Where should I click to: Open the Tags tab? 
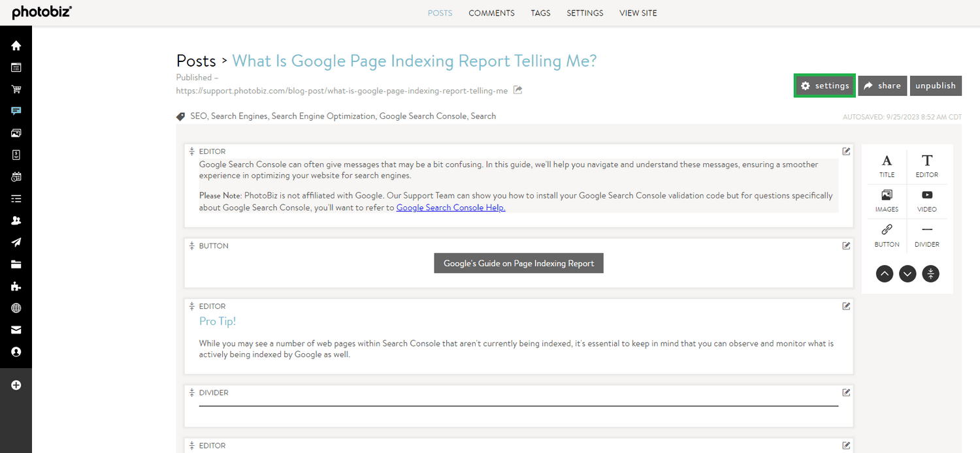point(540,13)
